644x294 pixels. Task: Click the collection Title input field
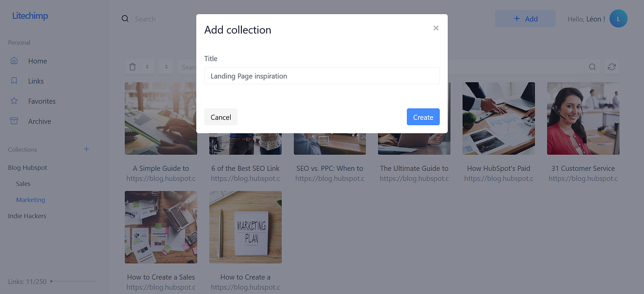coord(322,76)
